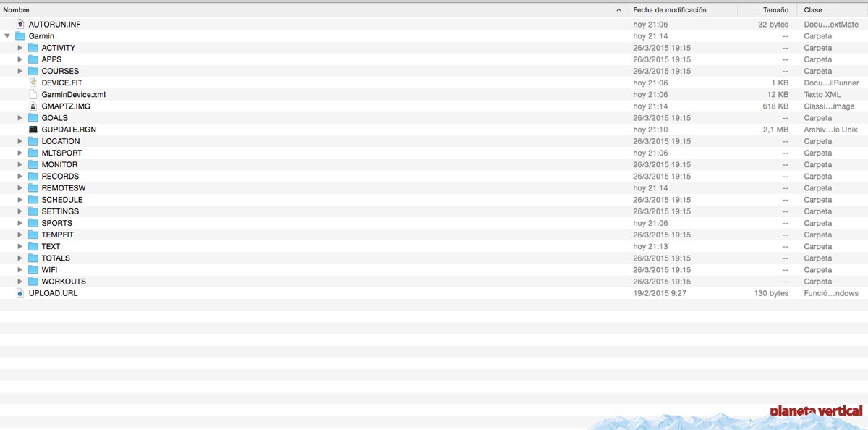Expand the LOCATION folder triangle

(20, 141)
